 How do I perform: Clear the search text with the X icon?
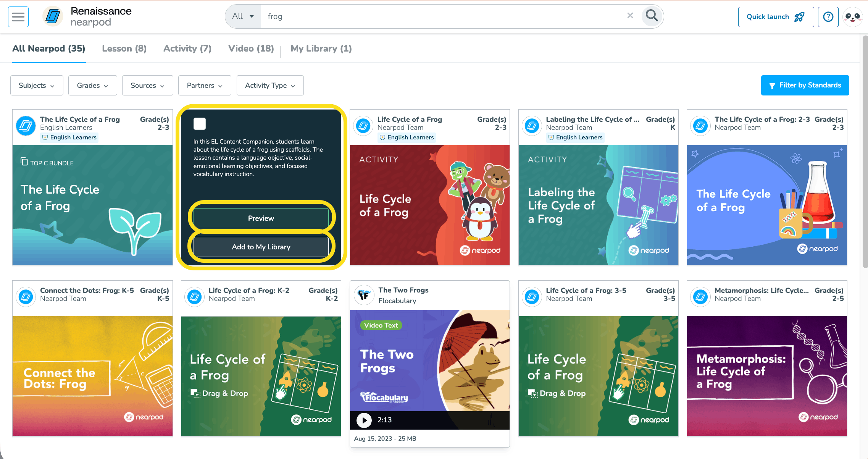(x=630, y=16)
